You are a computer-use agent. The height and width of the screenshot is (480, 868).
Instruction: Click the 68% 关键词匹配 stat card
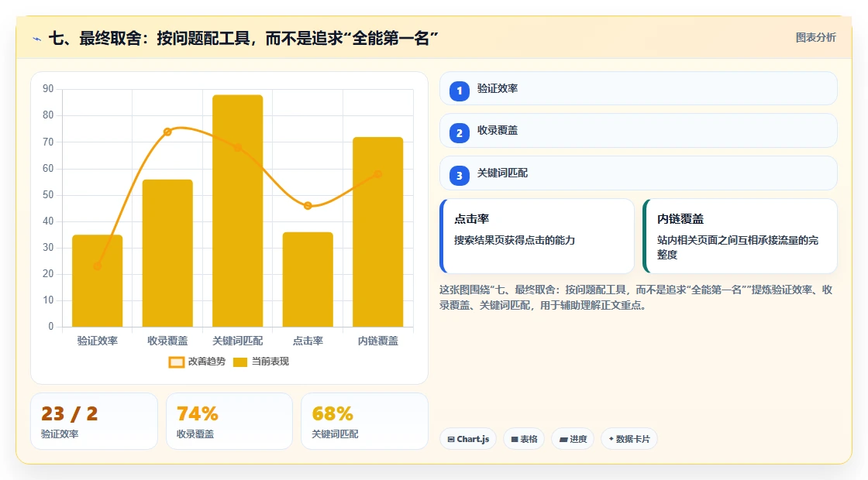pyautogui.click(x=364, y=421)
